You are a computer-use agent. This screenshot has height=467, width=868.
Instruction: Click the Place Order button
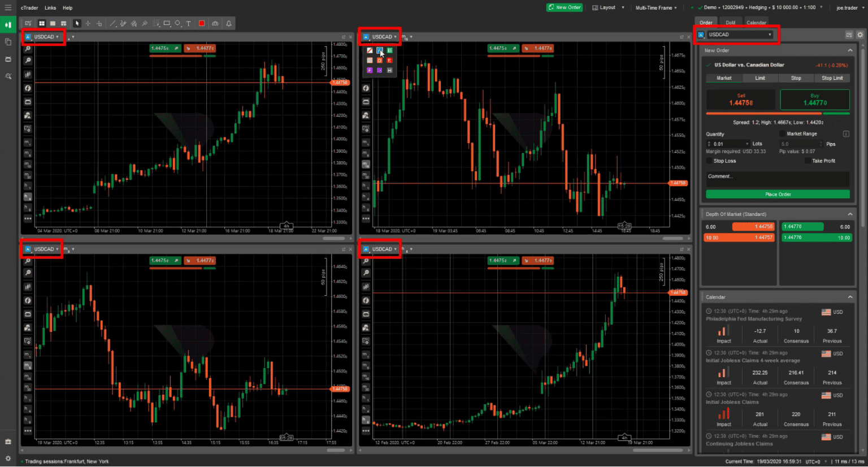[x=777, y=194]
